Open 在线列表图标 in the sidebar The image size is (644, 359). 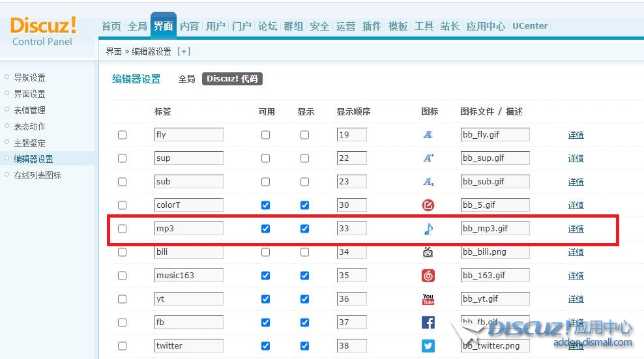click(x=37, y=175)
